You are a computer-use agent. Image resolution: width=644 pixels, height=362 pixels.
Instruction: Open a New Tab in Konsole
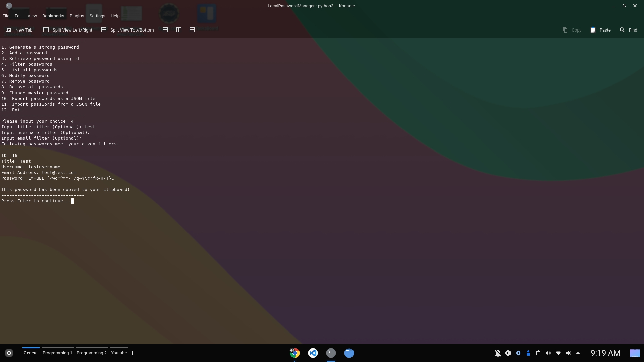pos(19,30)
